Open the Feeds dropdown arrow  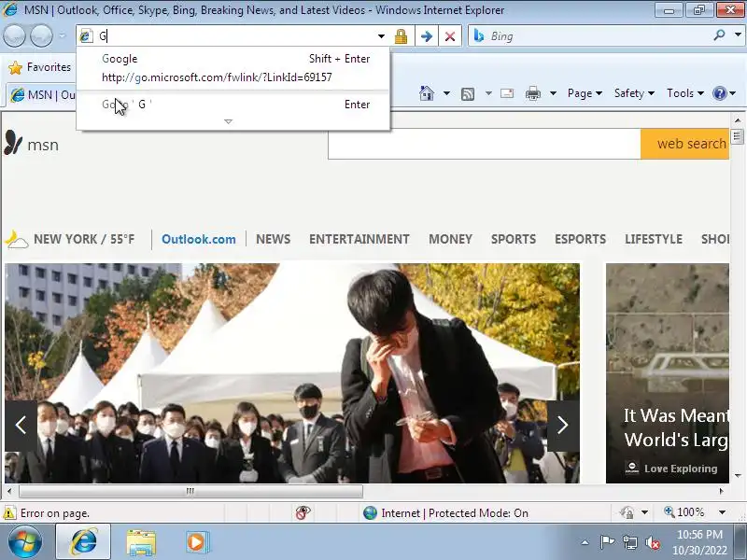488,93
